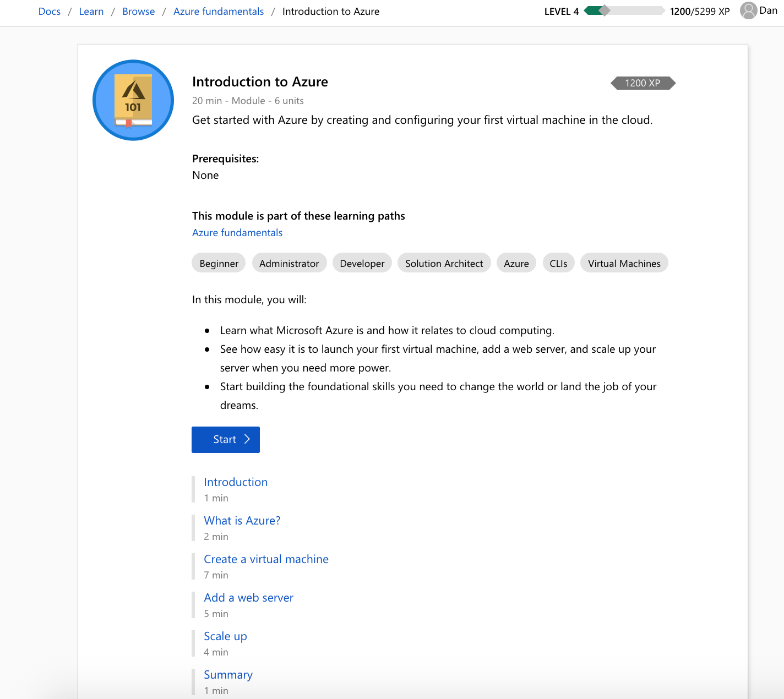Select the Beginner tag
This screenshot has width=784, height=699.
click(218, 263)
